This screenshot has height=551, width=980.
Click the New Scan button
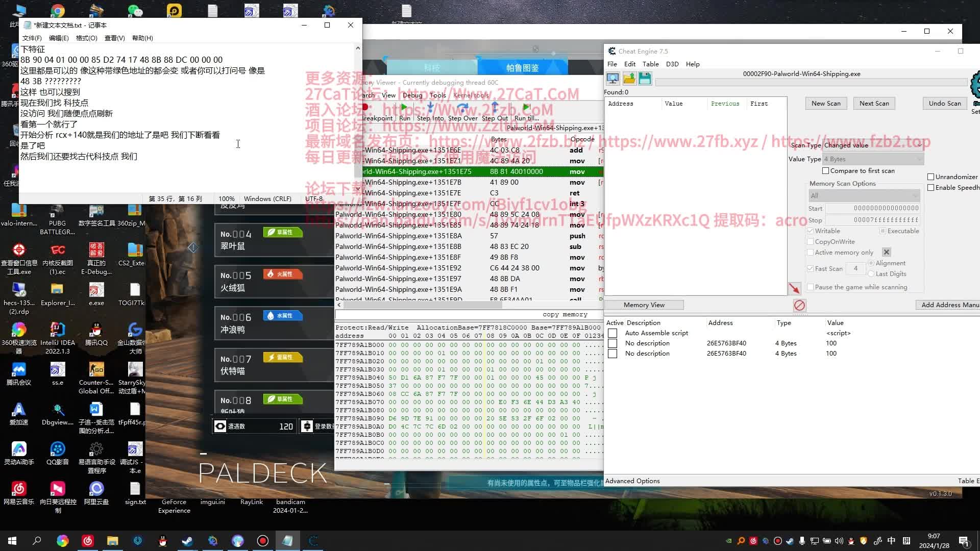coord(825,103)
